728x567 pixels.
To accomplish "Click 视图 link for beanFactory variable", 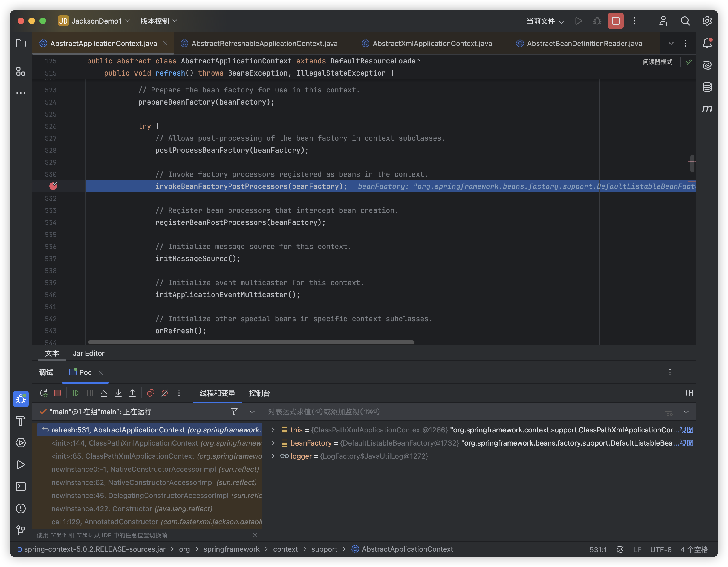I will tap(686, 443).
